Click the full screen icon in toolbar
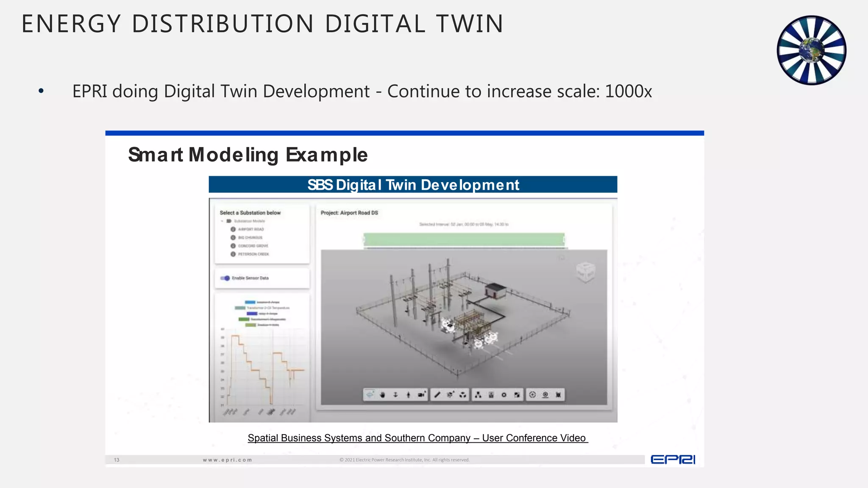The image size is (868, 488). click(517, 395)
